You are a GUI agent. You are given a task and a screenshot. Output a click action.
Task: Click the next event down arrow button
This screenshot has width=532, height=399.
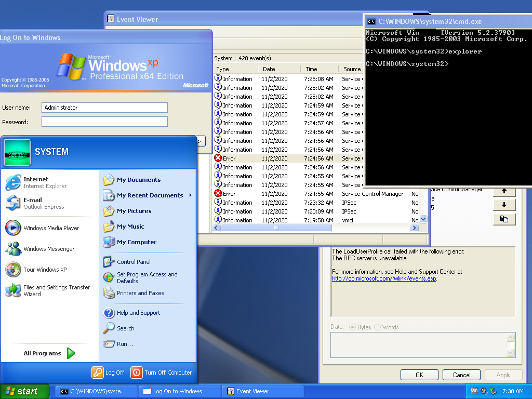[x=504, y=205]
